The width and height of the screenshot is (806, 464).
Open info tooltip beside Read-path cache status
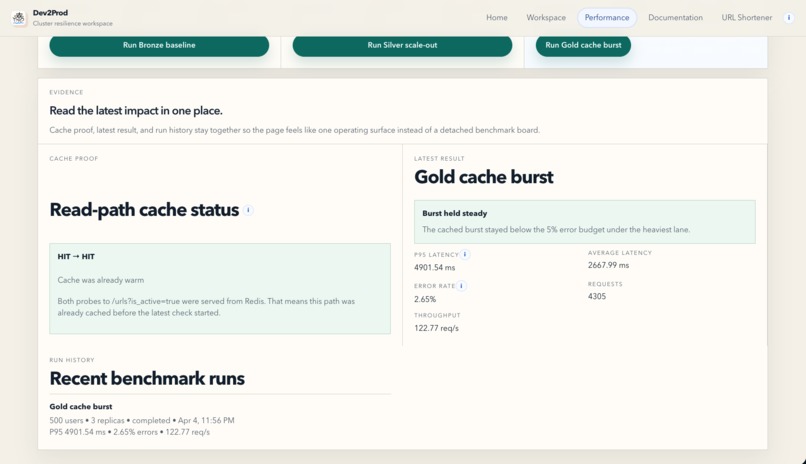(248, 210)
